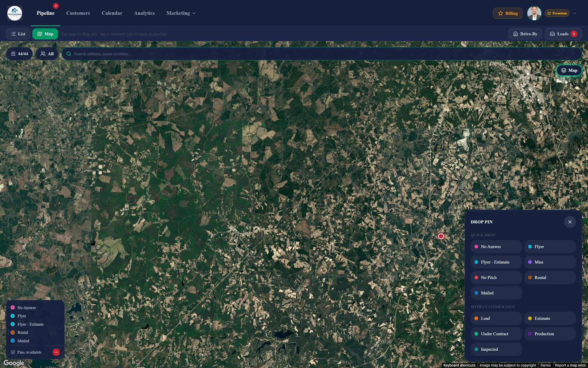
Task: Go to the Customers tab
Action: tap(78, 13)
